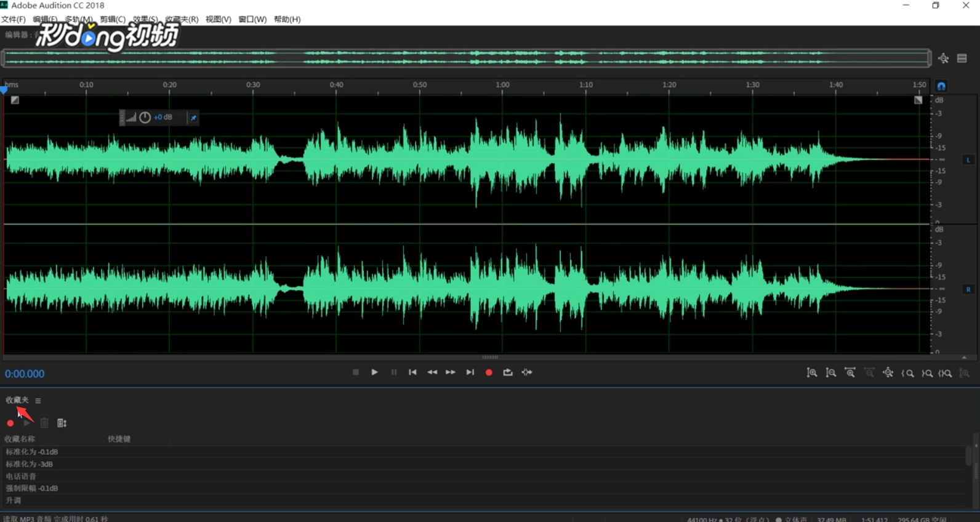The height and width of the screenshot is (522, 980).
Task: Toggle loop playback
Action: (x=508, y=372)
